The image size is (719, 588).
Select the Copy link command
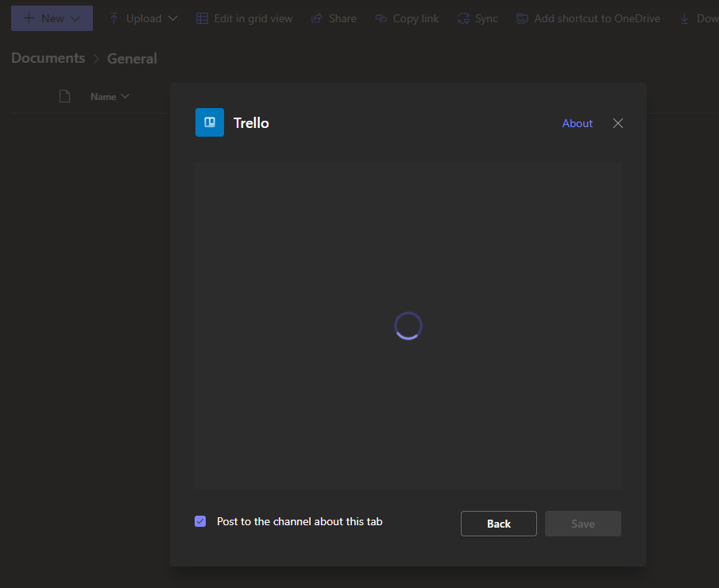[416, 18]
